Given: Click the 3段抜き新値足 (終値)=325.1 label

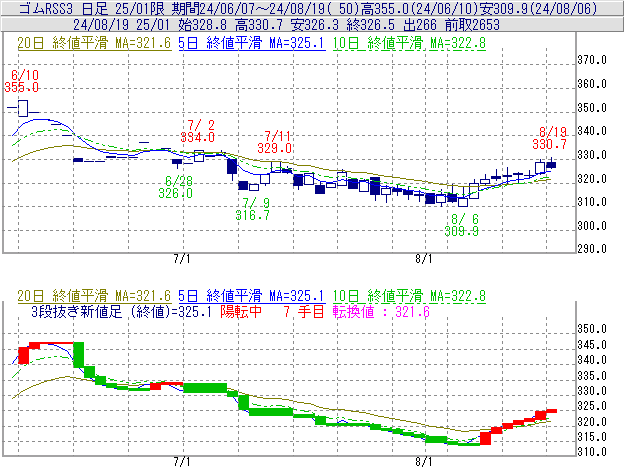Looking at the screenshot, I should pyautogui.click(x=121, y=311).
